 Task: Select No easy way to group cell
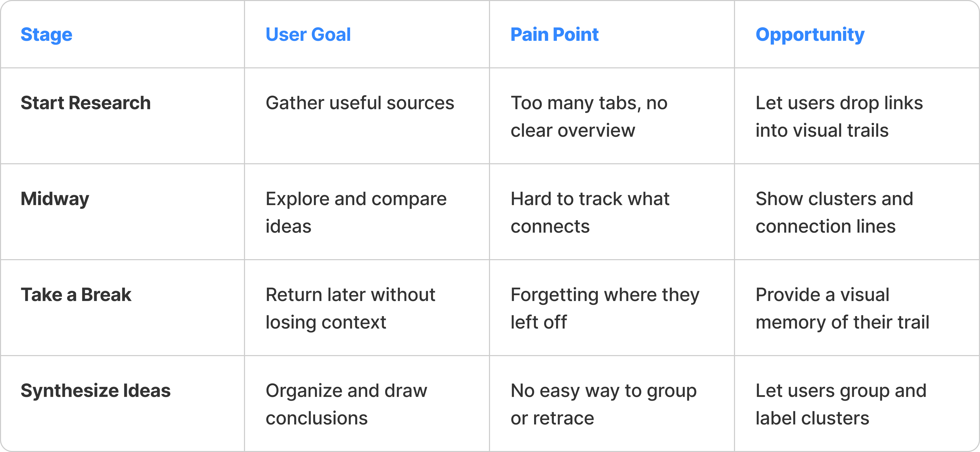(603, 404)
